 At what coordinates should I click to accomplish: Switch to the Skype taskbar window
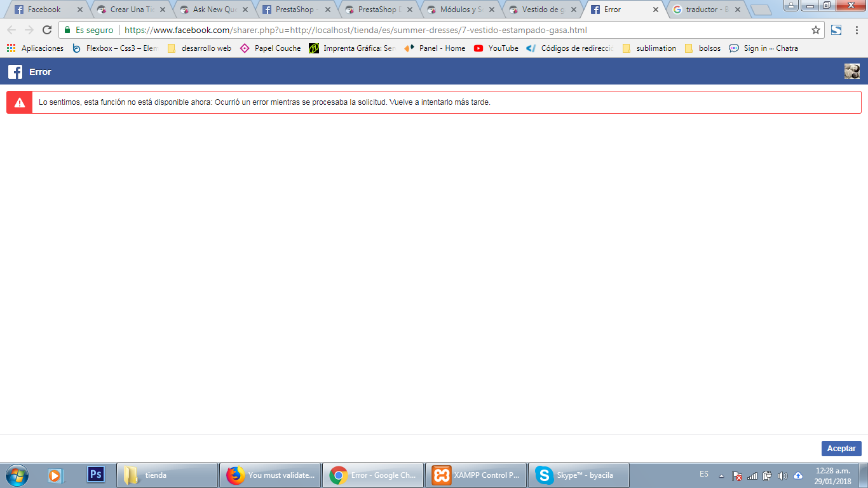pos(579,475)
